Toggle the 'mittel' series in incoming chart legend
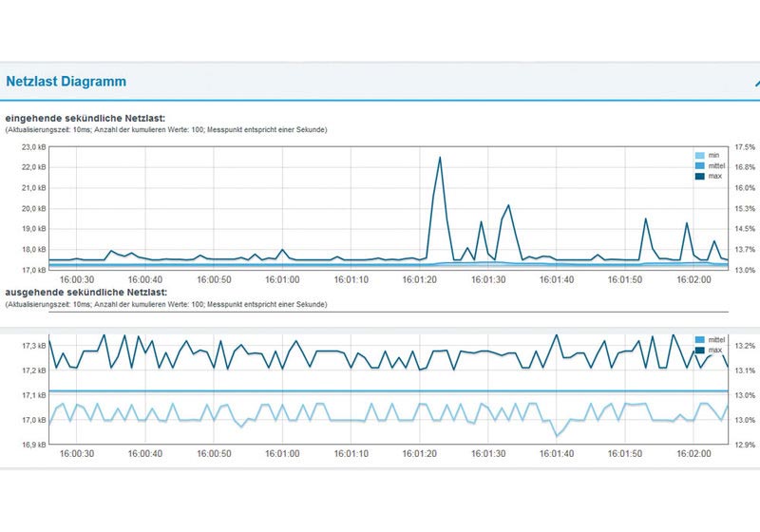Screen dimensions: 760x532 click(x=710, y=165)
